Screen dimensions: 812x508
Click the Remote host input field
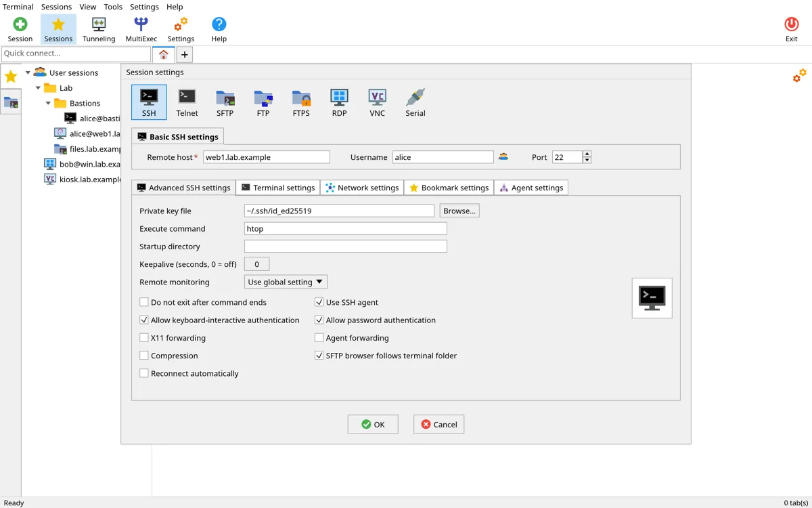[267, 157]
